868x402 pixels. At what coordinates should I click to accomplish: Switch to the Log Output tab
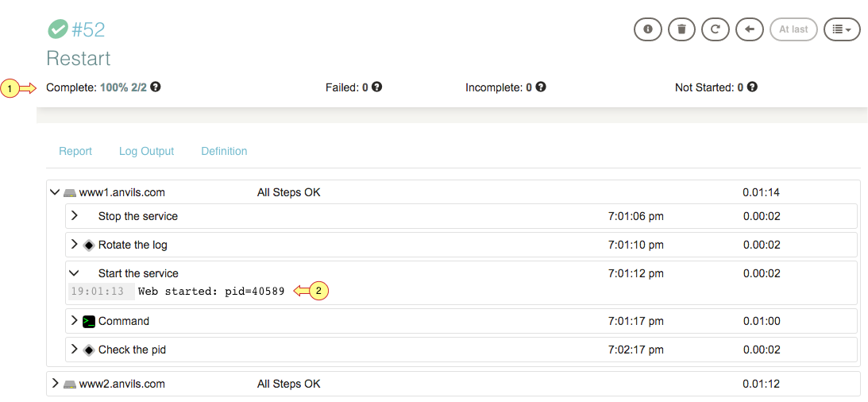(x=147, y=151)
